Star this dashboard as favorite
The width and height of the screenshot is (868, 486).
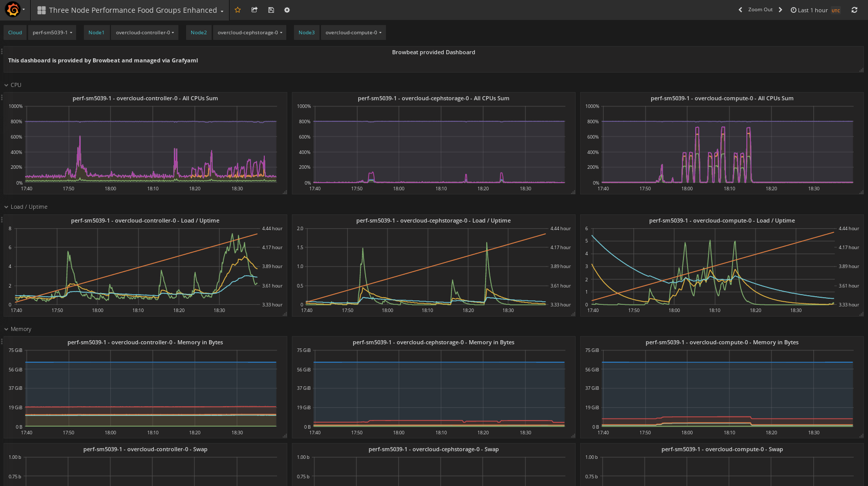click(238, 10)
